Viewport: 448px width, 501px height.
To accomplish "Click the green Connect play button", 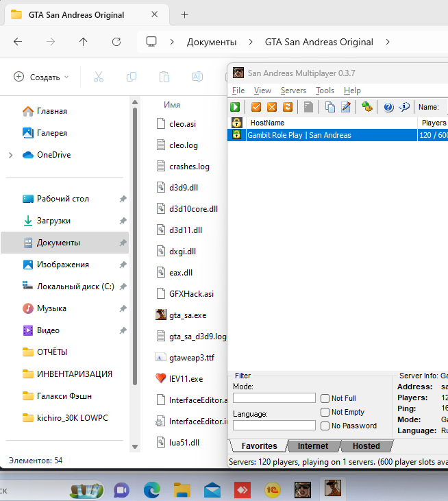I will click(x=236, y=107).
